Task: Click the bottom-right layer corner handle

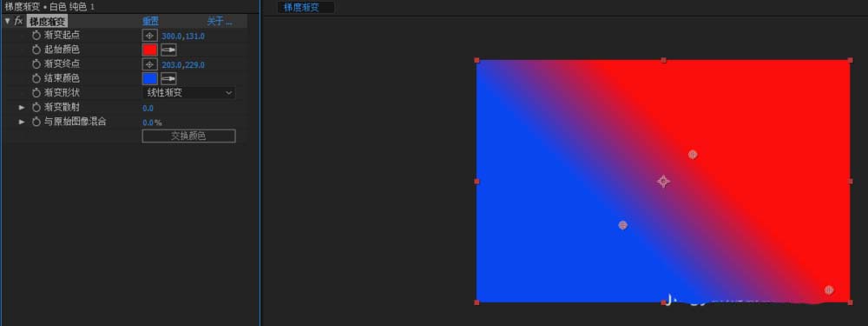Action: pyautogui.click(x=851, y=303)
